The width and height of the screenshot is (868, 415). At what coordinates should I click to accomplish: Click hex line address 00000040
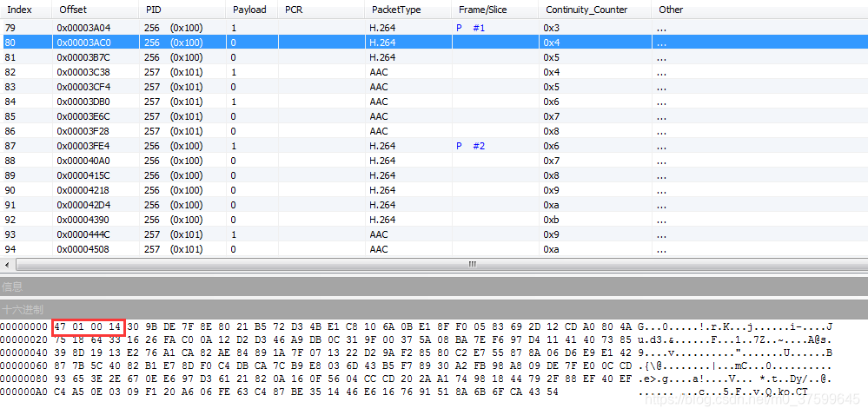(x=23, y=352)
